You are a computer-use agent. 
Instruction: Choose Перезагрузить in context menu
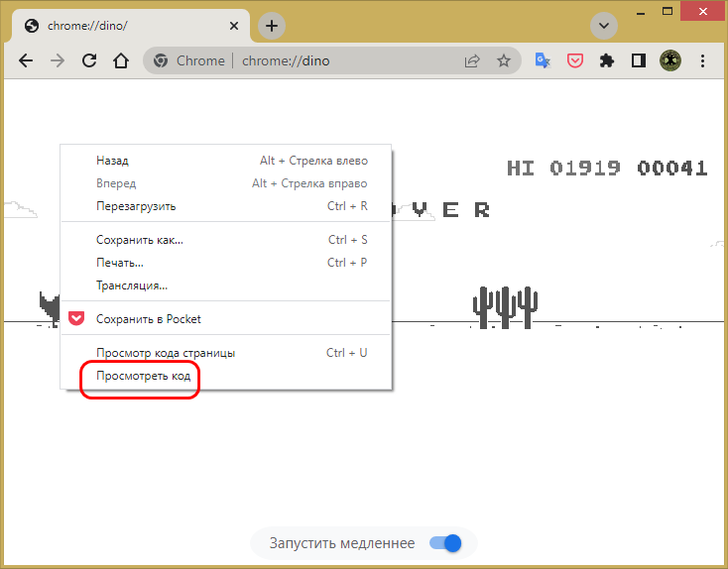point(226,206)
